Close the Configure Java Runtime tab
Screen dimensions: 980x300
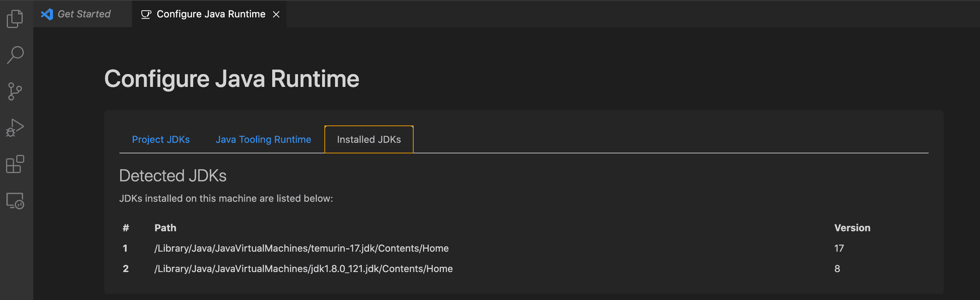pyautogui.click(x=276, y=14)
